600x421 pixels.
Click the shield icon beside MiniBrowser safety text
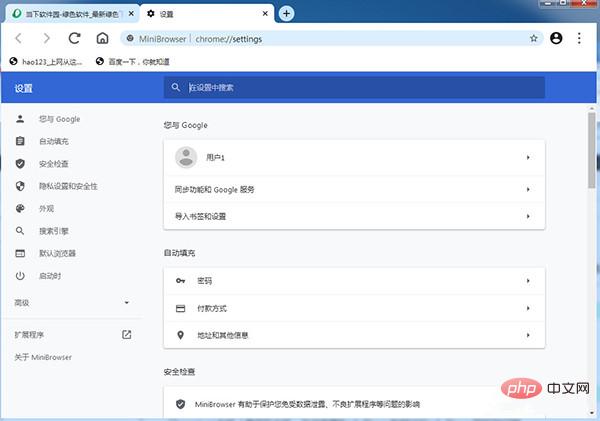[180, 404]
